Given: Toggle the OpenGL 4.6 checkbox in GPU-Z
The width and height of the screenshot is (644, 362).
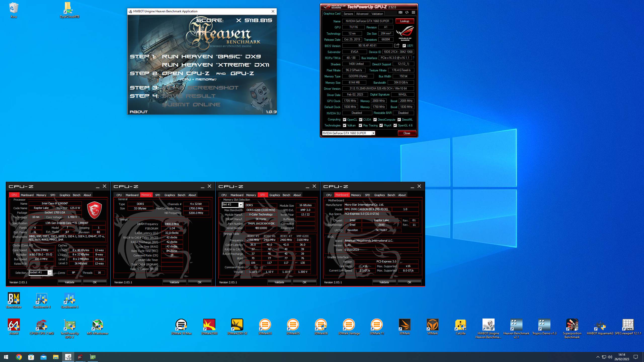Looking at the screenshot, I should [395, 125].
